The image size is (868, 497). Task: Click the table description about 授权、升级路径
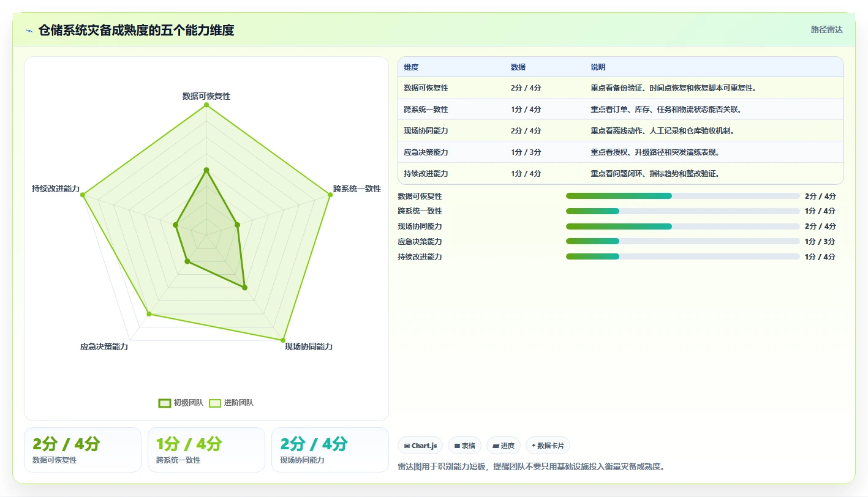tap(655, 152)
